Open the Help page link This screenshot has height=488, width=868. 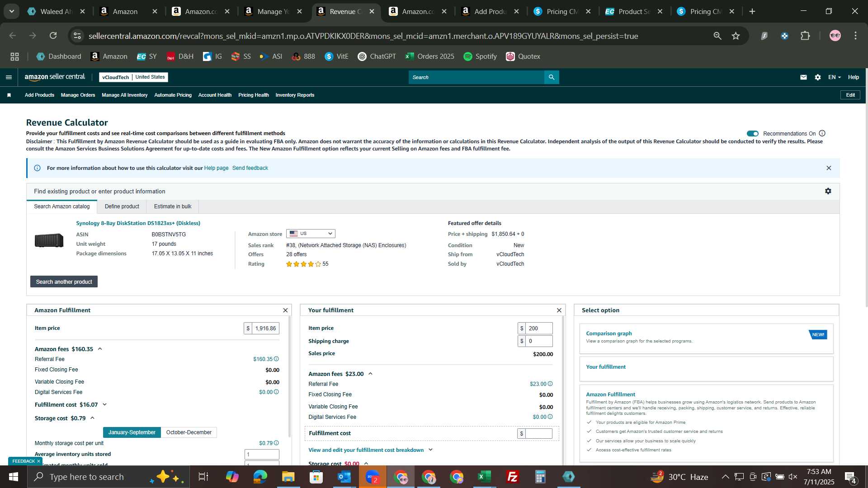[216, 168]
